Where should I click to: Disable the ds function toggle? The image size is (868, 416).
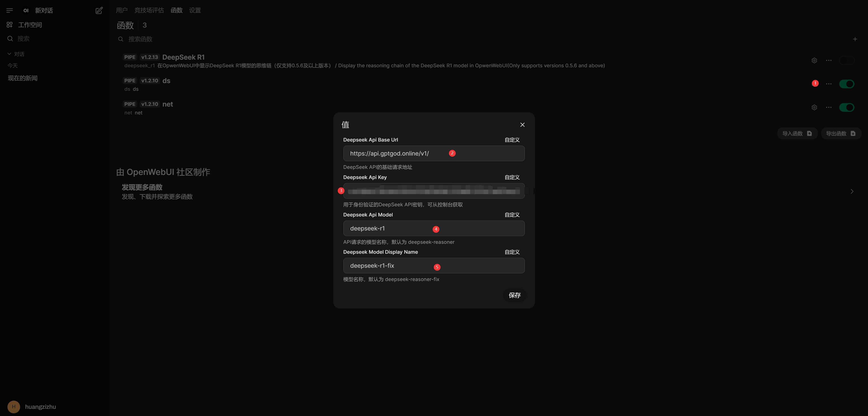tap(847, 84)
